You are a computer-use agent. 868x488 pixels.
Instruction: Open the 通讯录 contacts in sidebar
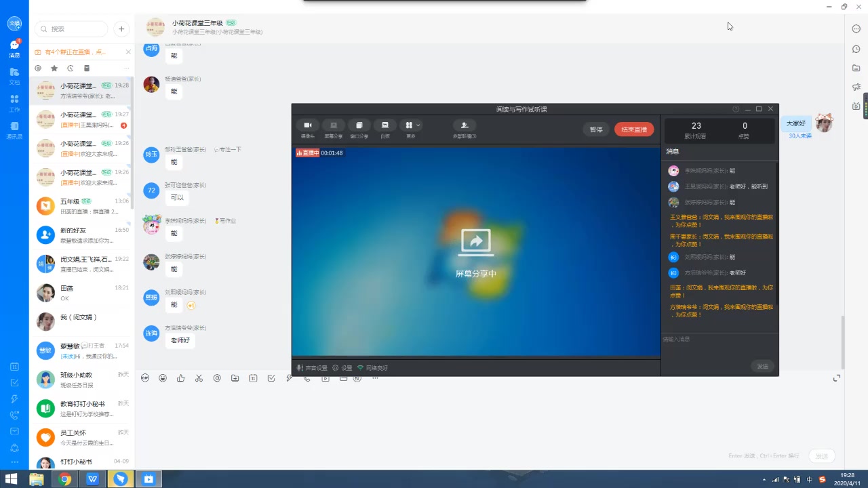coord(14,130)
